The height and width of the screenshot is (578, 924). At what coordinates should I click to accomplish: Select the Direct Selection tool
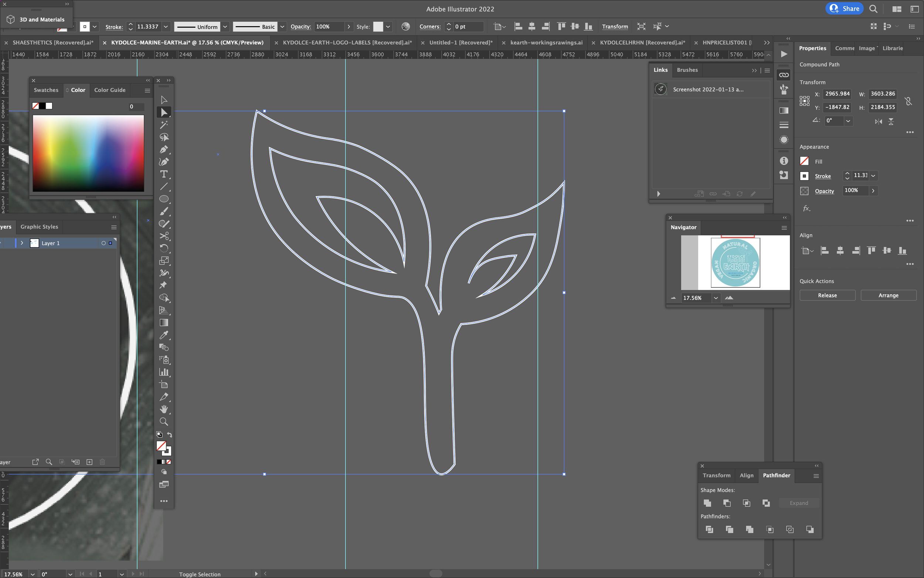pyautogui.click(x=164, y=112)
